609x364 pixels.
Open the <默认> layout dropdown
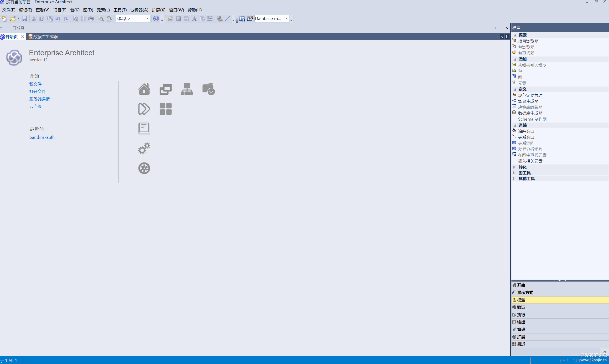click(133, 19)
